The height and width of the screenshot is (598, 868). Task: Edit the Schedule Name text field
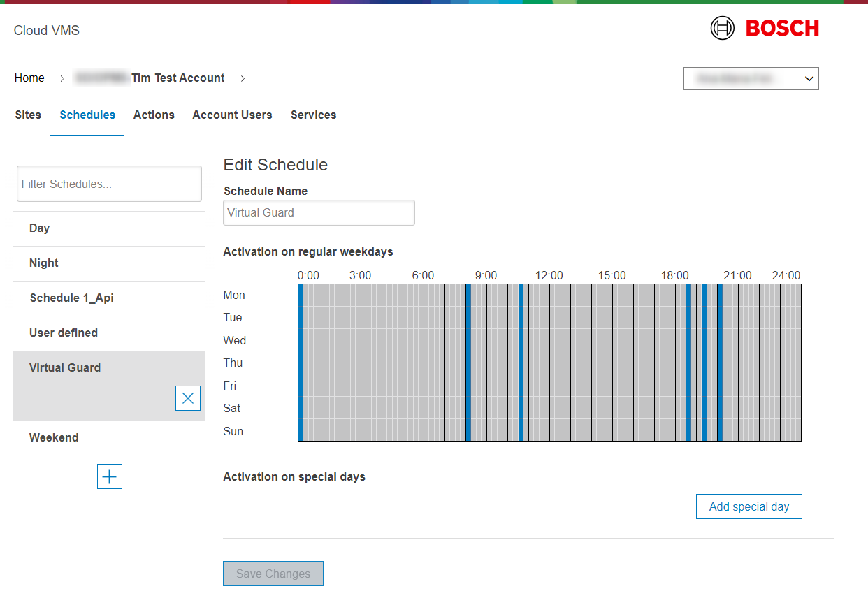pyautogui.click(x=319, y=213)
